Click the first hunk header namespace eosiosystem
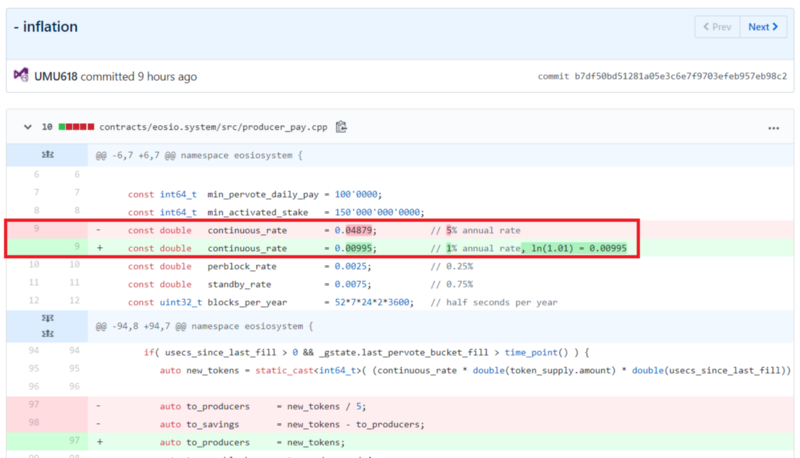Image resolution: width=800 pixels, height=458 pixels. 199,156
